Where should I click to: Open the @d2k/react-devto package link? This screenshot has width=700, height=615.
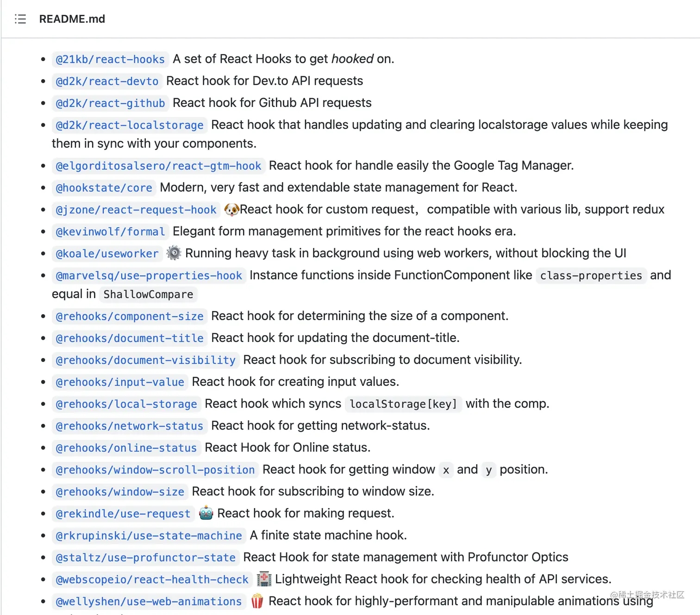click(107, 81)
